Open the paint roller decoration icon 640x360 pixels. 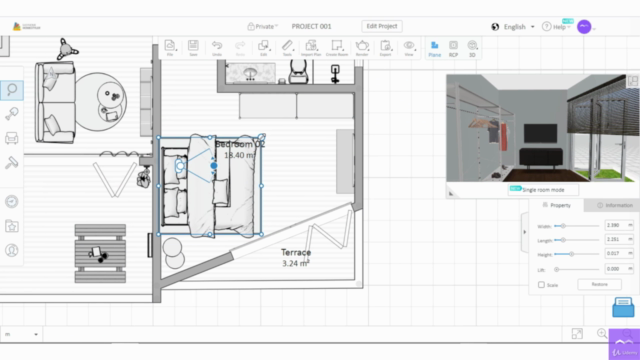[x=11, y=162]
